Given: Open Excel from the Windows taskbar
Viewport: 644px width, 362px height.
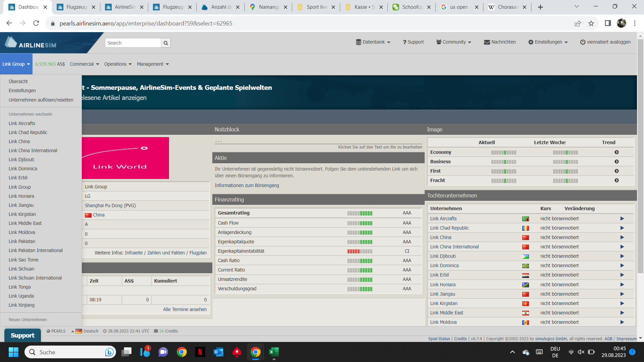Looking at the screenshot, I should 274,352.
